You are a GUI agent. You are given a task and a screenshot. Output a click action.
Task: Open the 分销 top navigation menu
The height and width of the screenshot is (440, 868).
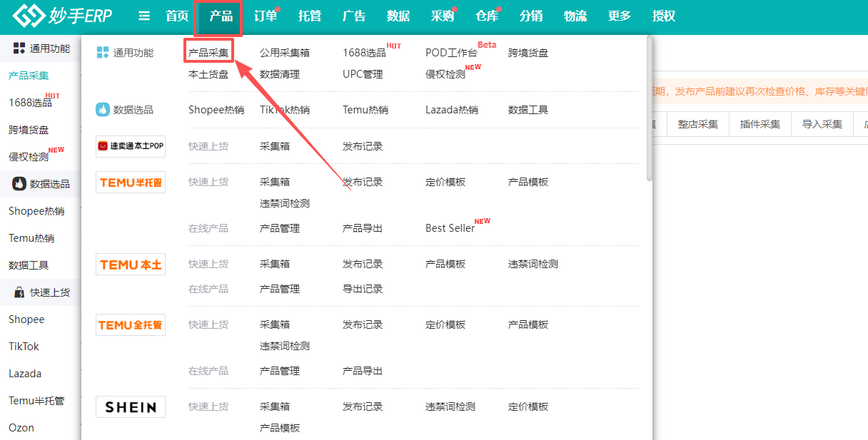tap(531, 16)
